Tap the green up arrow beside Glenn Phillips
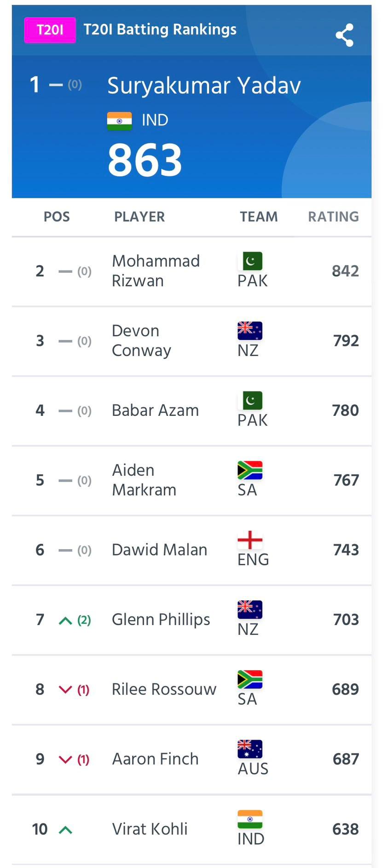Image resolution: width=388 pixels, height=868 pixels. click(65, 619)
